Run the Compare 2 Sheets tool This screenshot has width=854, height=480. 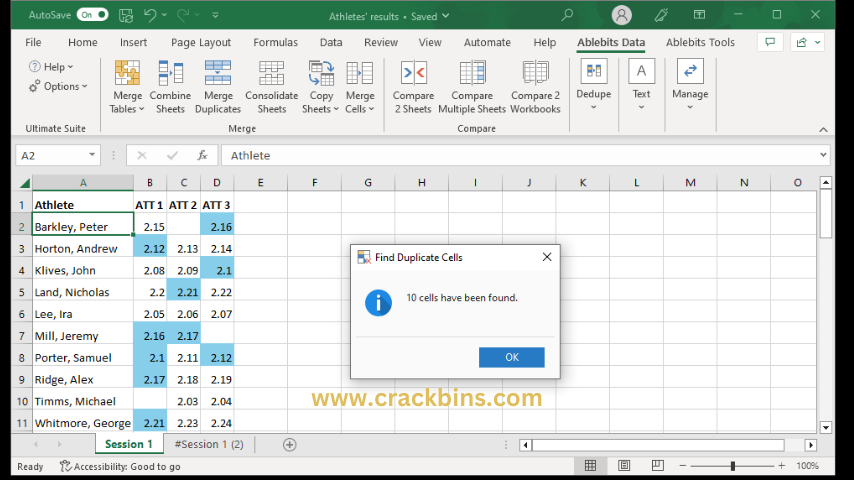(413, 87)
